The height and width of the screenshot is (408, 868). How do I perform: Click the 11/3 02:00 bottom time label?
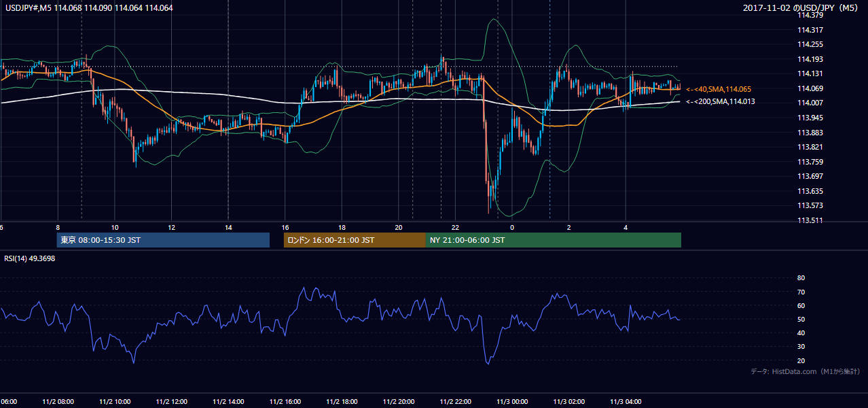(x=569, y=402)
